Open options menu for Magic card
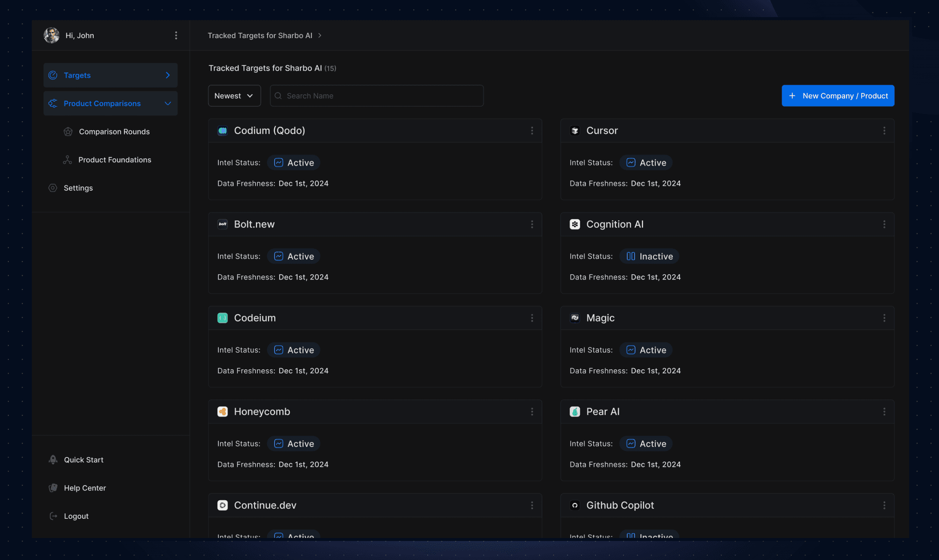The height and width of the screenshot is (560, 939). point(884,318)
